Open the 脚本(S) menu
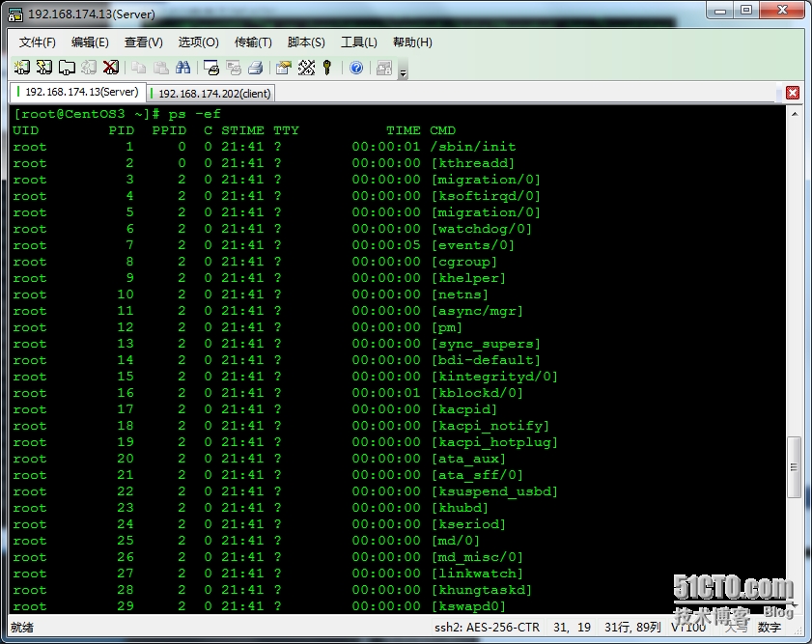The image size is (812, 644). [x=306, y=42]
